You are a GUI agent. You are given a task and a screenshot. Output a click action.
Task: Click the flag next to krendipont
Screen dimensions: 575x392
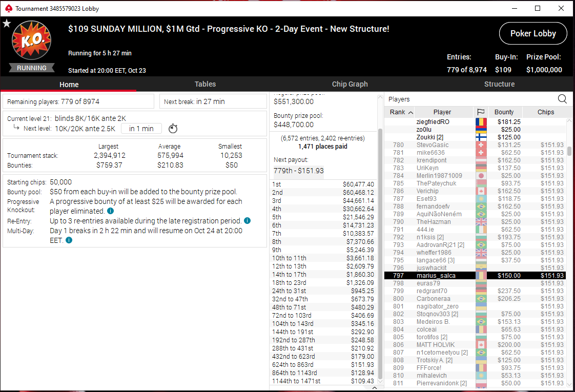(x=481, y=160)
